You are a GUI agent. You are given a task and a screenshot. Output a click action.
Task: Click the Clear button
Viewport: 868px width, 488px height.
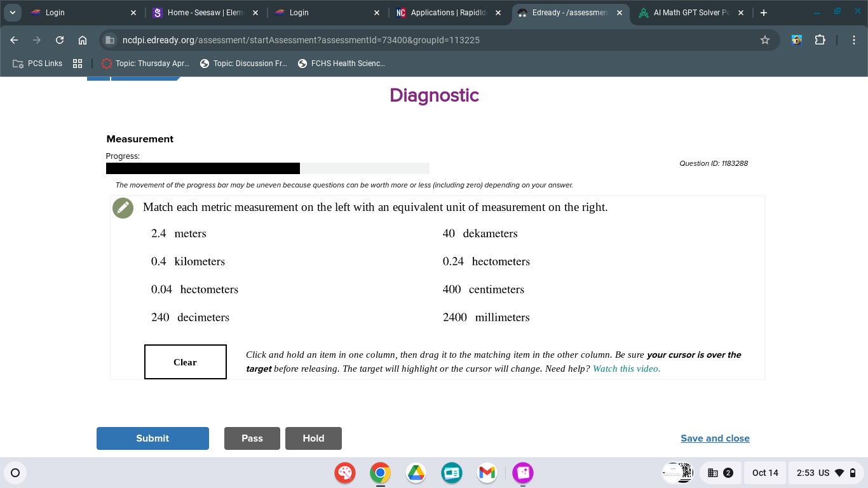point(186,362)
